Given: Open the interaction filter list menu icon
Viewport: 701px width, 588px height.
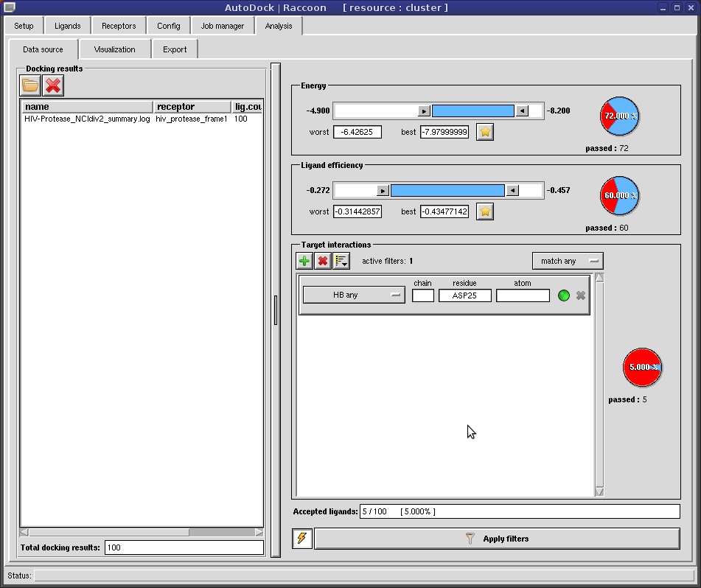Looking at the screenshot, I should pyautogui.click(x=341, y=261).
